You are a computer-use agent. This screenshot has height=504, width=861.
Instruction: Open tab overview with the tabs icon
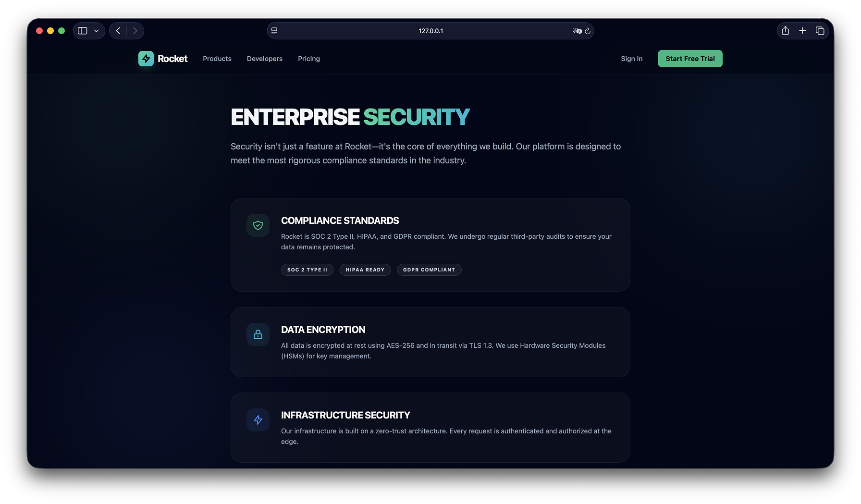[821, 30]
